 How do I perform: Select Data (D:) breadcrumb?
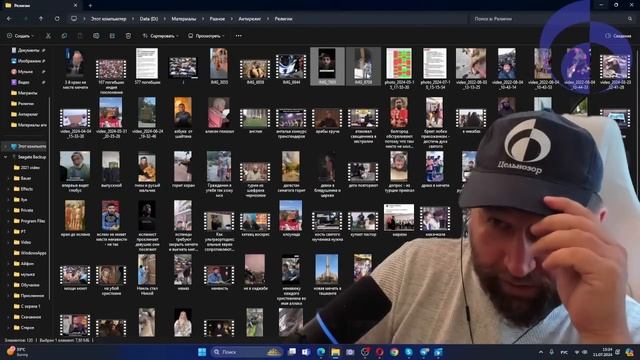point(149,19)
